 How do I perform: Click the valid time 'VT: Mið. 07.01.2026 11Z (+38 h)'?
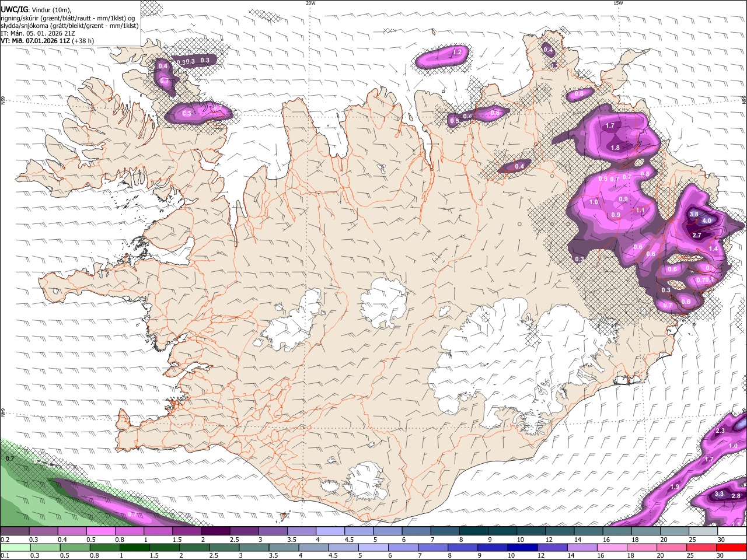tap(47, 41)
